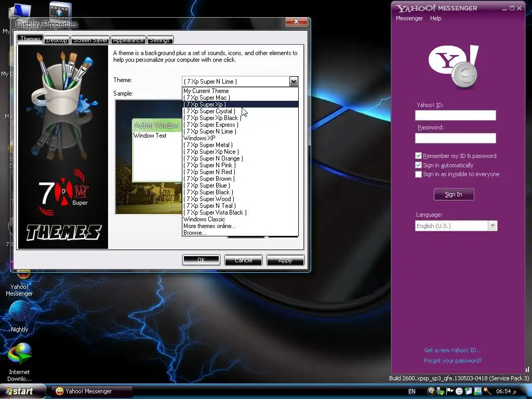Screen dimensions: 532x399
Task: Select ( 7 Xp Super N Teal ) theme
Action: coord(240,206)
